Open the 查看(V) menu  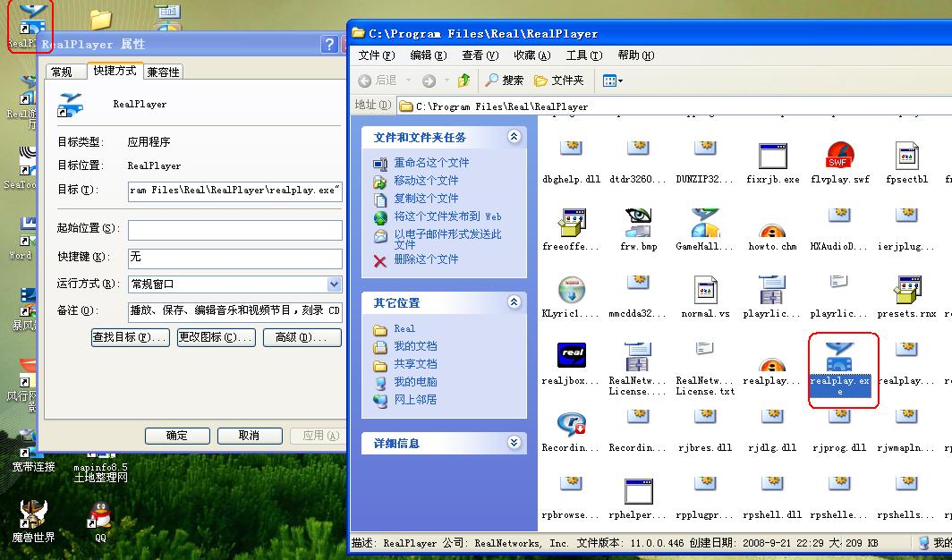click(x=480, y=55)
